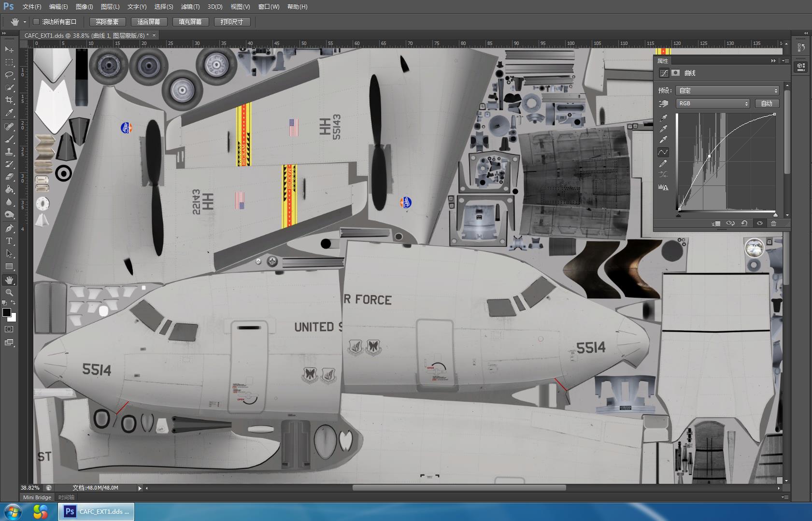
Task: Click the histogram clipping warning icon
Action: (x=663, y=187)
